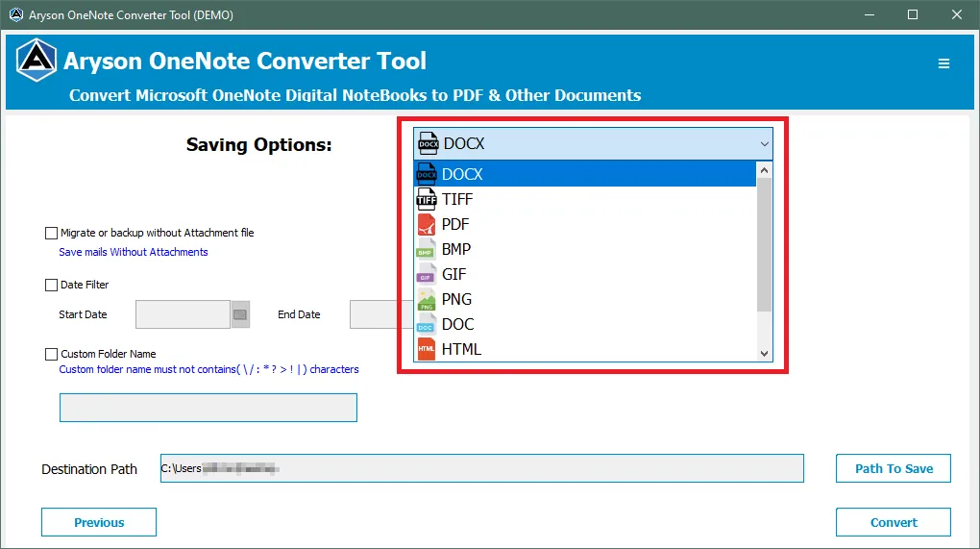Viewport: 980px width, 549px height.
Task: Click the Path To Save button
Action: click(x=894, y=468)
